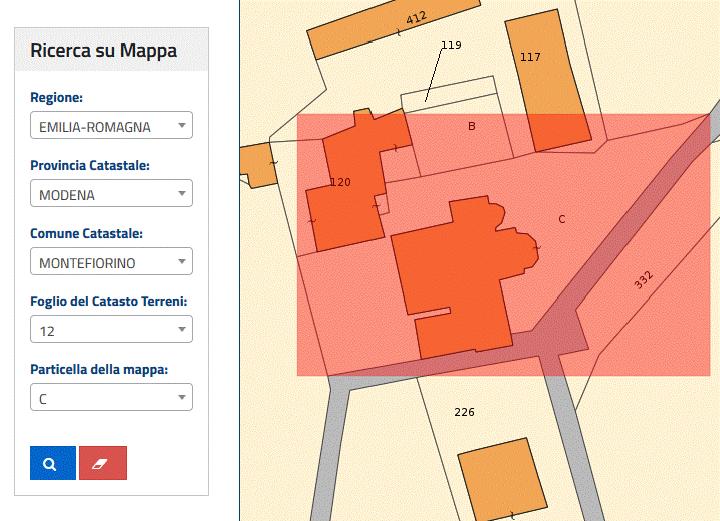Expand the Provincia Catastale dropdown showing MODENA
This screenshot has width=720, height=521.
[x=111, y=193]
